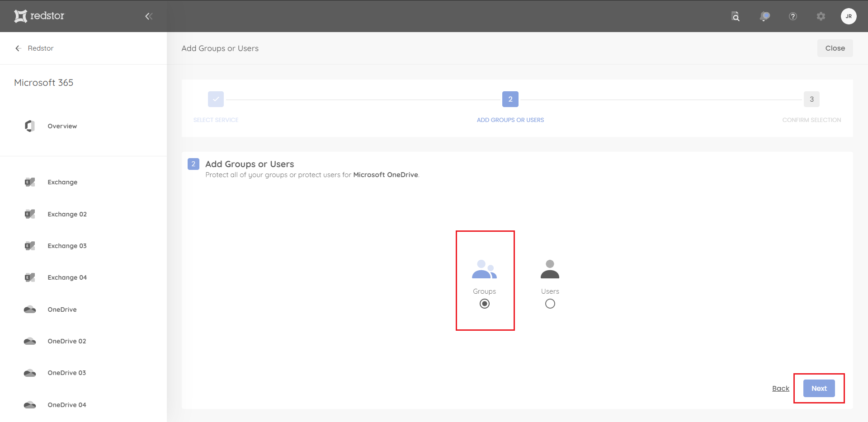Click the completed Select Service step checkmark
The height and width of the screenshot is (422, 868).
216,99
